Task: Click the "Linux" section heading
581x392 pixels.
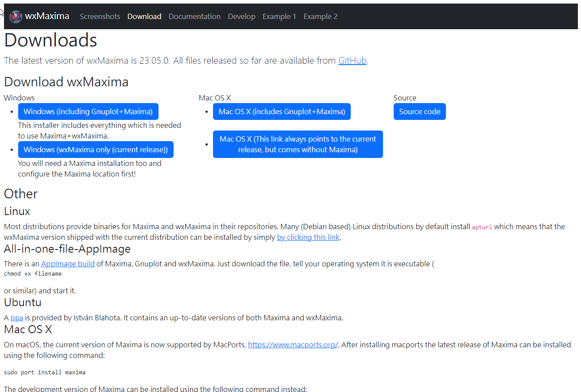Action: coord(17,211)
